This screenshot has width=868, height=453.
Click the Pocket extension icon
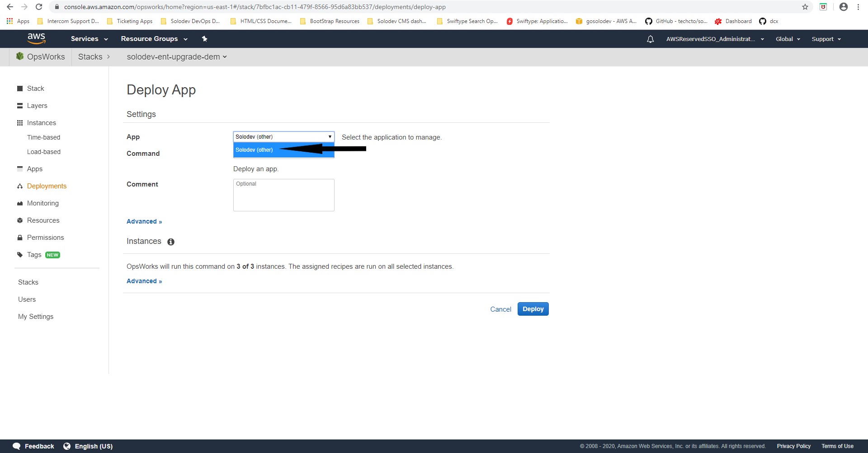(x=823, y=7)
